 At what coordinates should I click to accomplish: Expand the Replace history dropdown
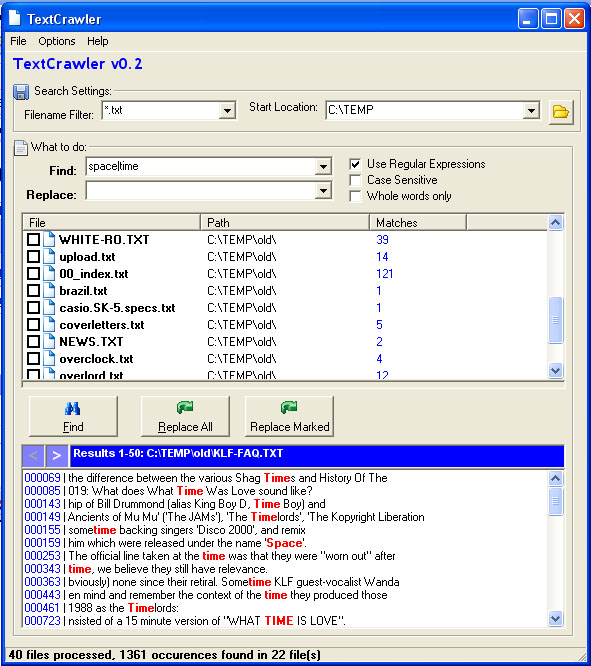point(323,191)
